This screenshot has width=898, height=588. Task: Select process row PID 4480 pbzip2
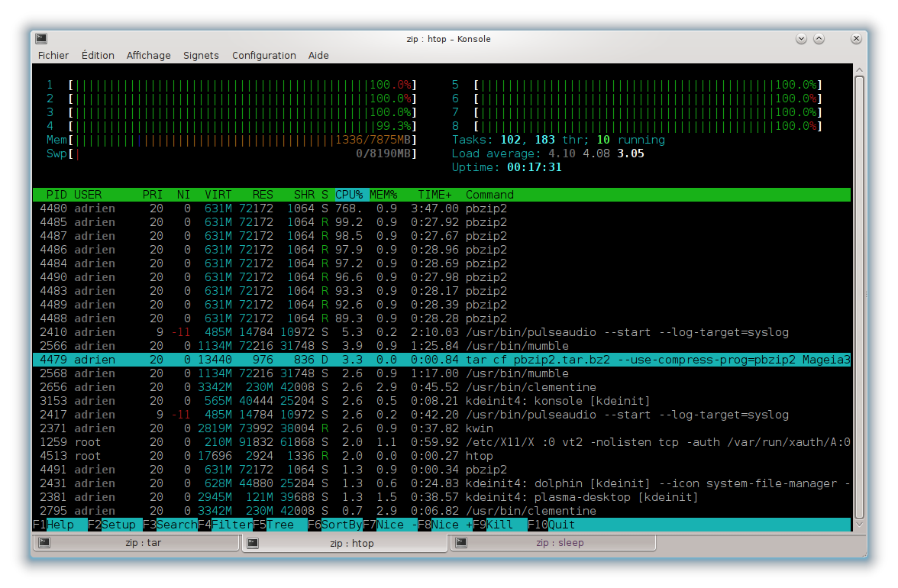pyautogui.click(x=441, y=208)
